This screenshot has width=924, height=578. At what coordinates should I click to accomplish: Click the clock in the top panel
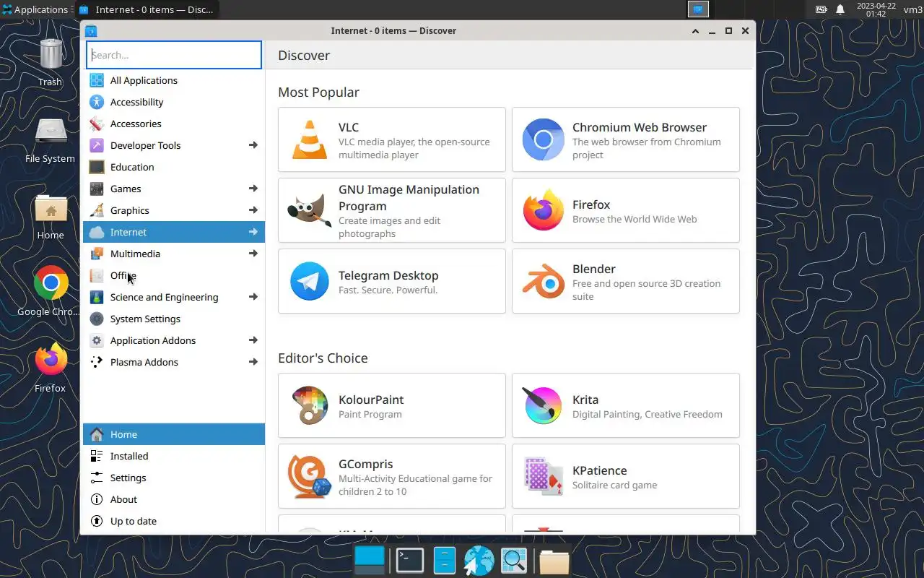point(876,9)
